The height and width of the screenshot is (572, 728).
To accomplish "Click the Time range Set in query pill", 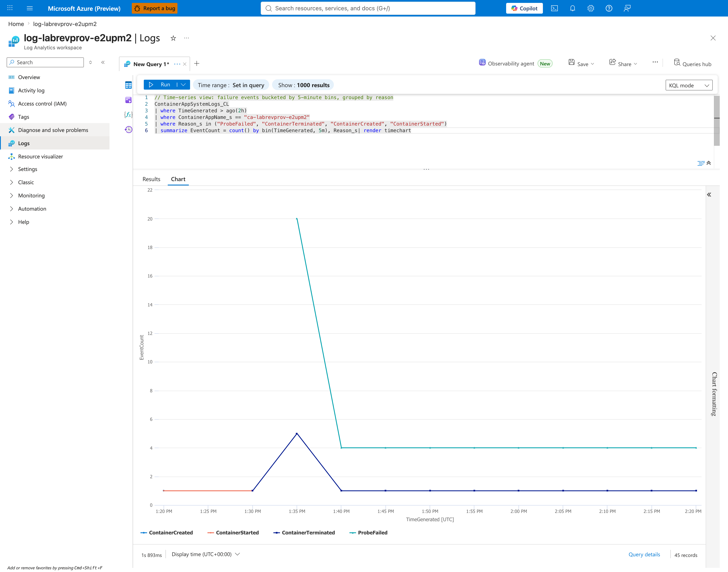I will 231,85.
